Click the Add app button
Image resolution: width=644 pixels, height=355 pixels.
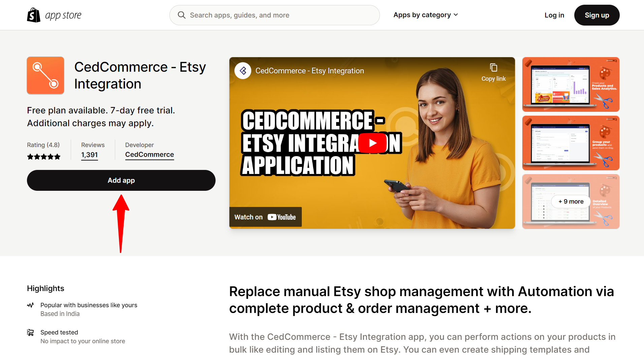tap(121, 180)
